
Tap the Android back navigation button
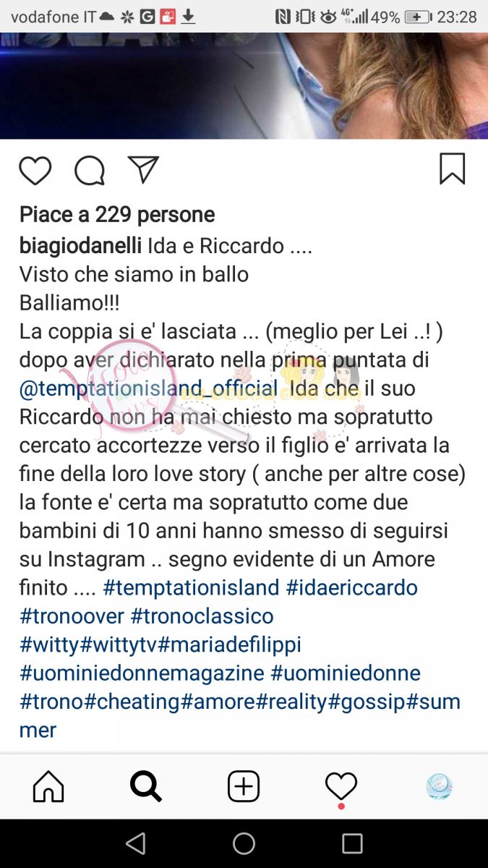point(135,843)
